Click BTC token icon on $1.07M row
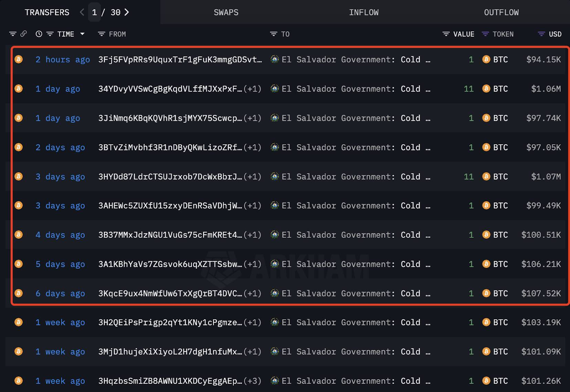This screenshot has height=392, width=570. [x=486, y=176]
